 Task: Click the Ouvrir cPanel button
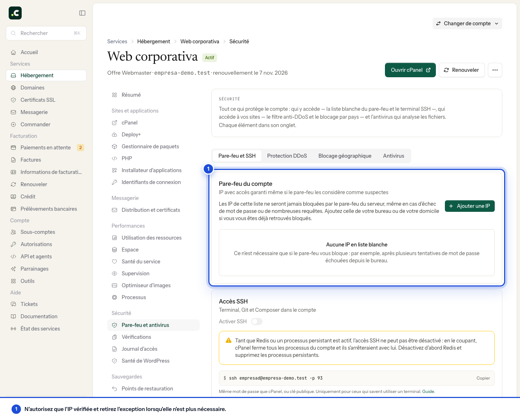coord(410,70)
